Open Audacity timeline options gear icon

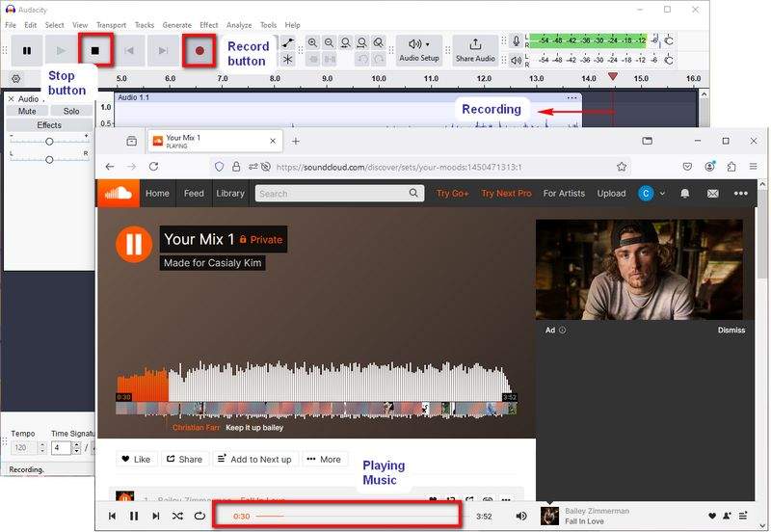click(x=16, y=79)
